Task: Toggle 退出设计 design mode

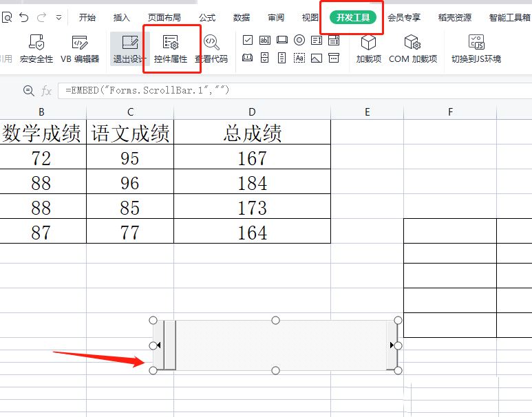Action: (x=129, y=49)
